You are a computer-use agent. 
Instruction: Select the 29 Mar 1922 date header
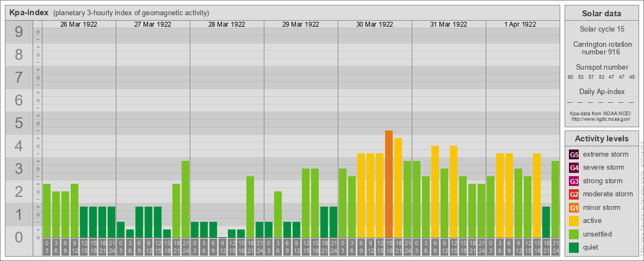(301, 24)
